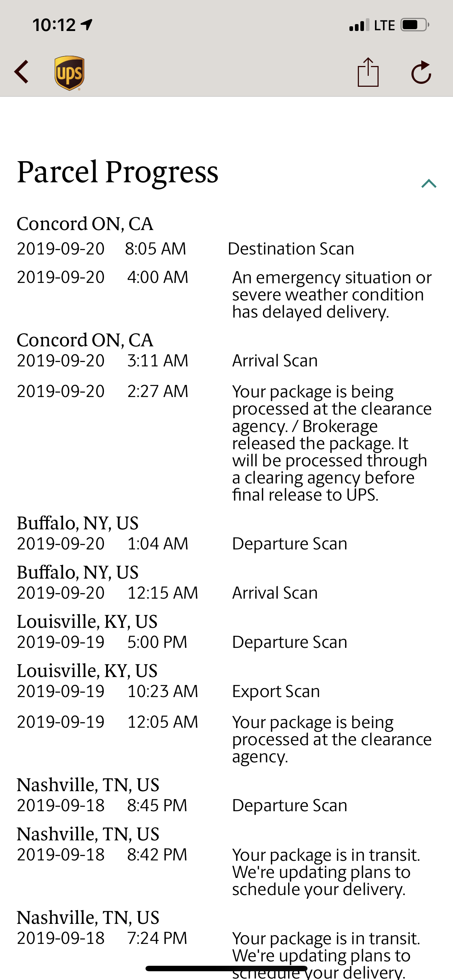Open the share sheet icon
This screenshot has height=980, width=453.
[x=368, y=72]
